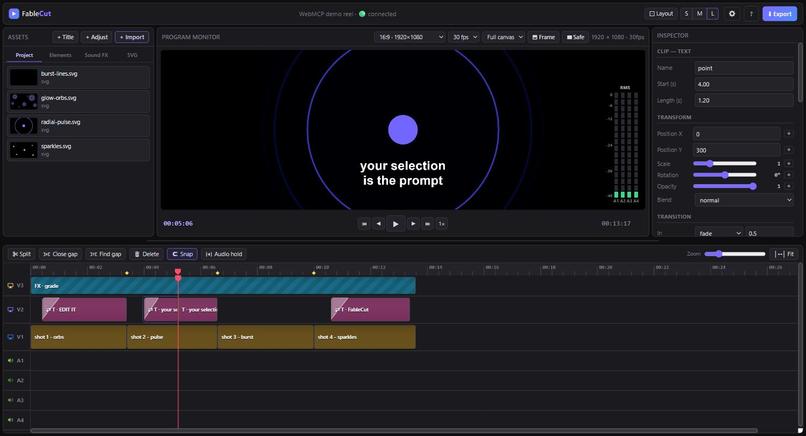806x436 pixels.
Task: Mute the A2 audio track
Action: (10, 380)
